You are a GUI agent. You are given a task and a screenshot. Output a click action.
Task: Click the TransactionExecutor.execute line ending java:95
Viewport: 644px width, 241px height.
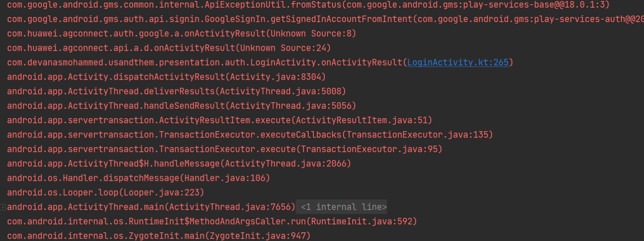click(224, 149)
